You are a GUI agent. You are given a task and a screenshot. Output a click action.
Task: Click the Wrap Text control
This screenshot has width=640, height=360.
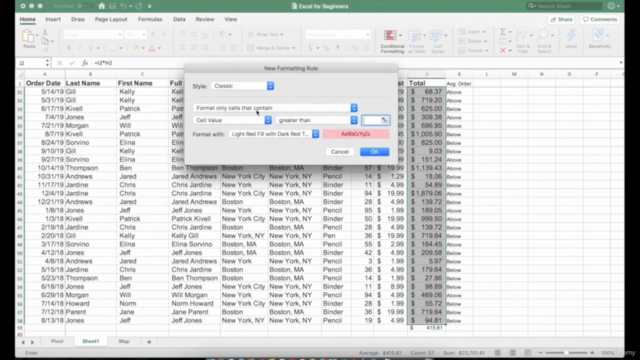tap(265, 35)
